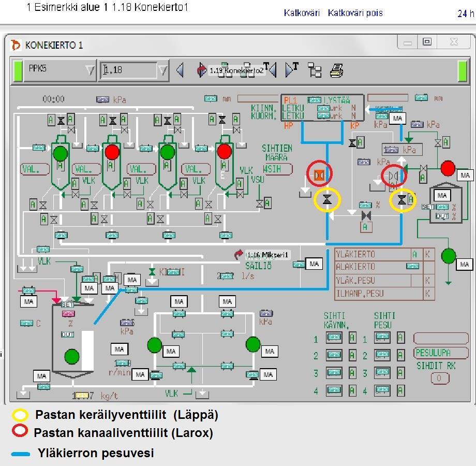This screenshot has width=476, height=466.
Task: Select the red-circled Larox valve on the right line
Action: coord(393,176)
